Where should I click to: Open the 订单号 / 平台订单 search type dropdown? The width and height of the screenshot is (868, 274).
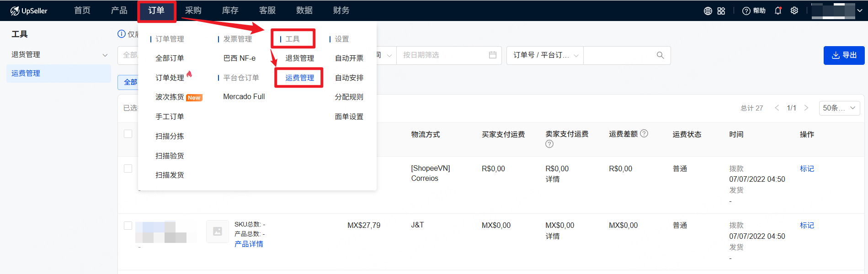(545, 55)
